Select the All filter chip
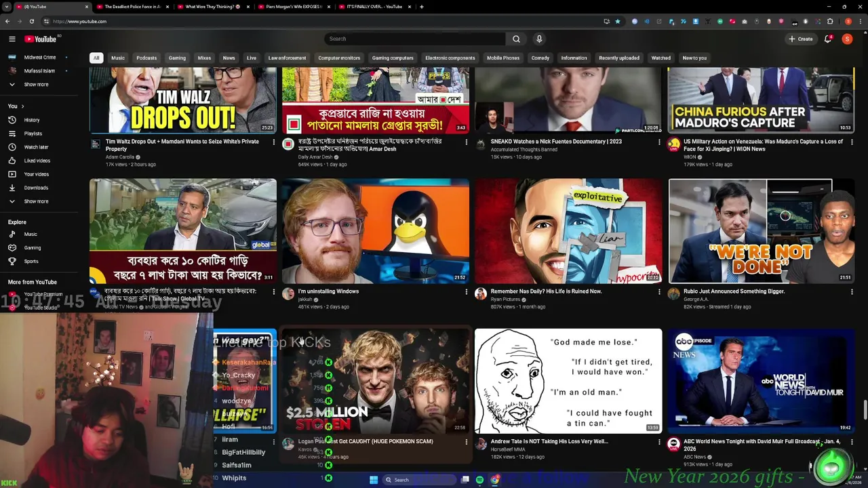This screenshot has width=868, height=488. (x=96, y=58)
